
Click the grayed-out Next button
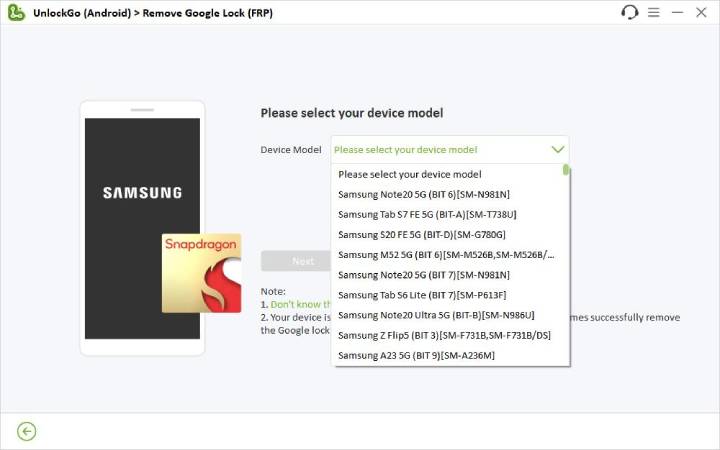[296, 261]
